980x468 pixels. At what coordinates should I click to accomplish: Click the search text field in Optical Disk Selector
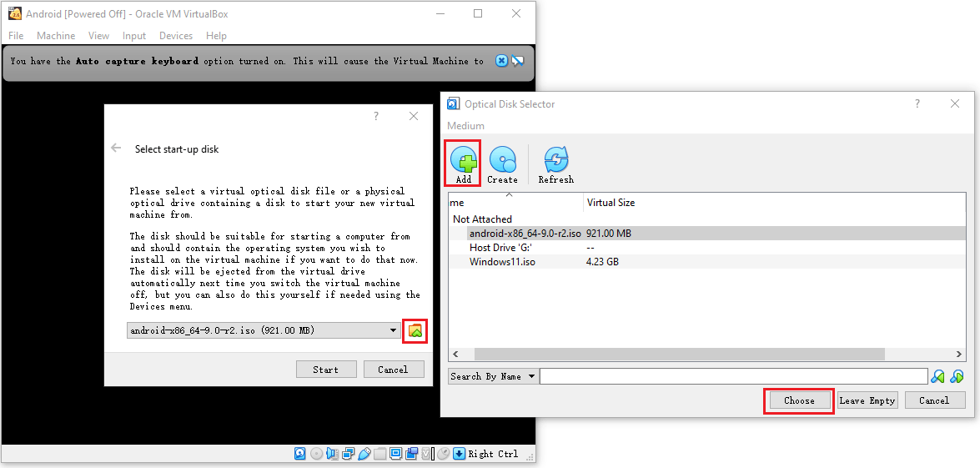tap(734, 376)
